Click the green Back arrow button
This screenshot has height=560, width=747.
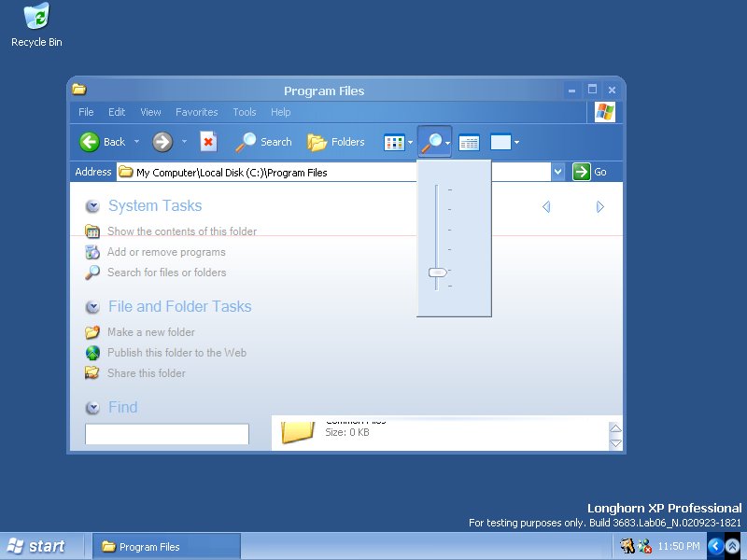[x=90, y=142]
